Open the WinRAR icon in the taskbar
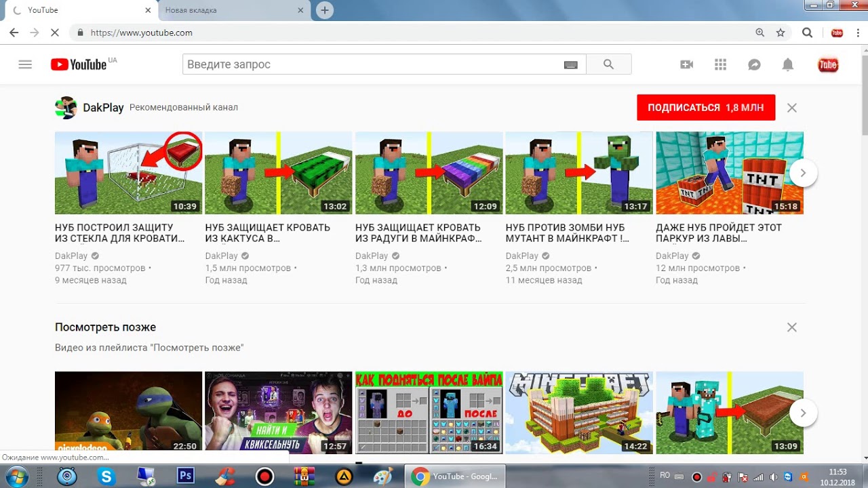This screenshot has width=868, height=488. [x=304, y=476]
